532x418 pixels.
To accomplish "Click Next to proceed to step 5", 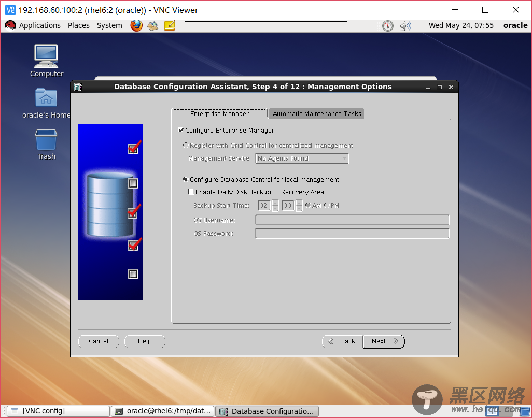I will (x=384, y=341).
